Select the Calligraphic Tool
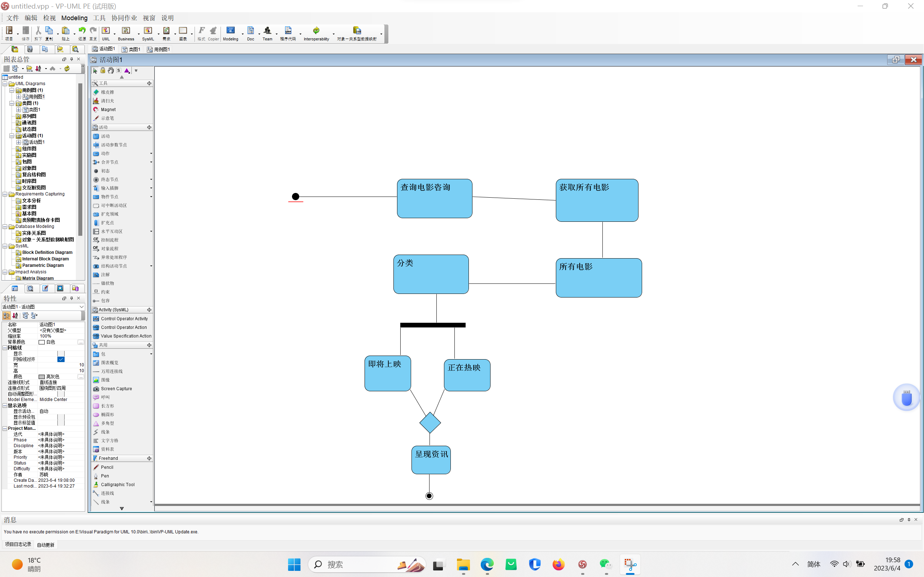 [x=117, y=485]
